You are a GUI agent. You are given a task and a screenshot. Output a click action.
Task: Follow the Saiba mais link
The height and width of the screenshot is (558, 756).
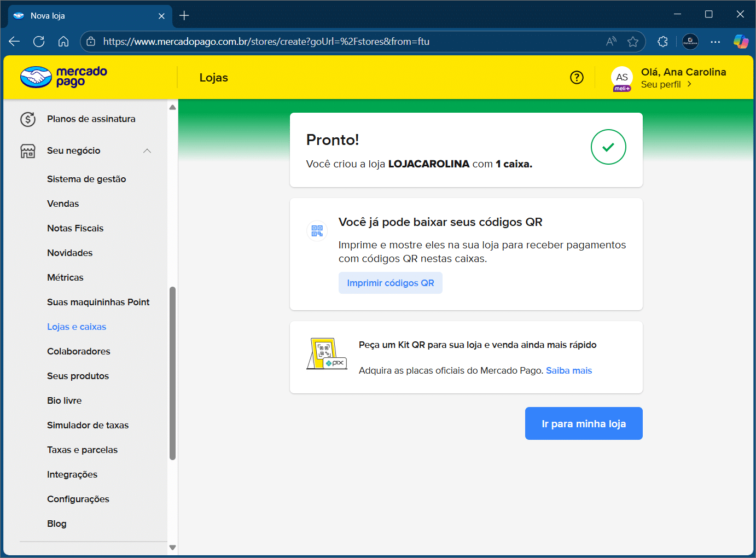568,370
